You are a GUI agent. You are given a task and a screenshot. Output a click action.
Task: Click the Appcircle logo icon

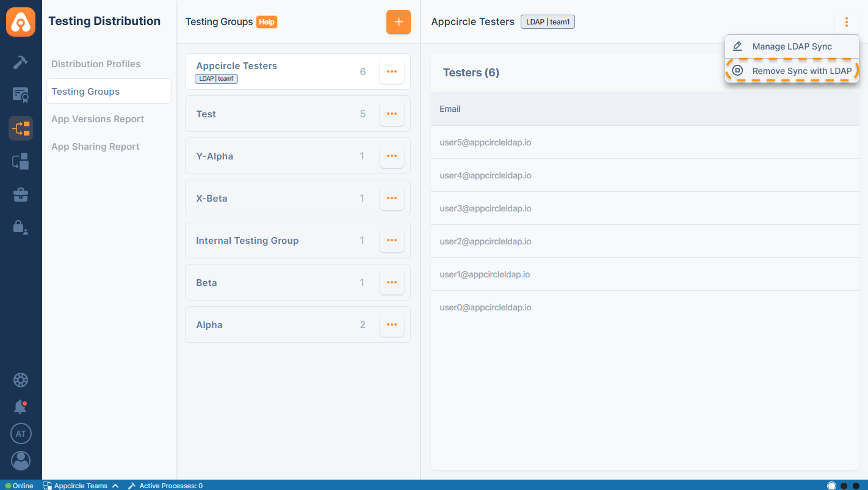point(21,22)
